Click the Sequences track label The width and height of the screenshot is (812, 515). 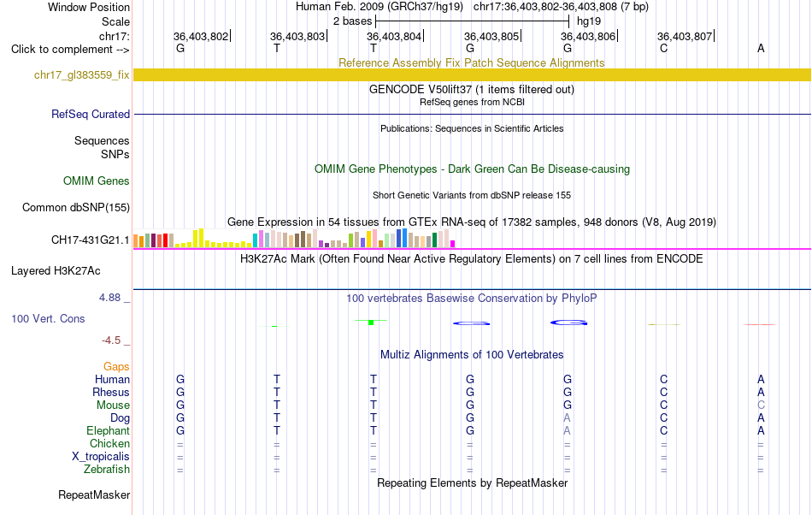click(x=102, y=140)
